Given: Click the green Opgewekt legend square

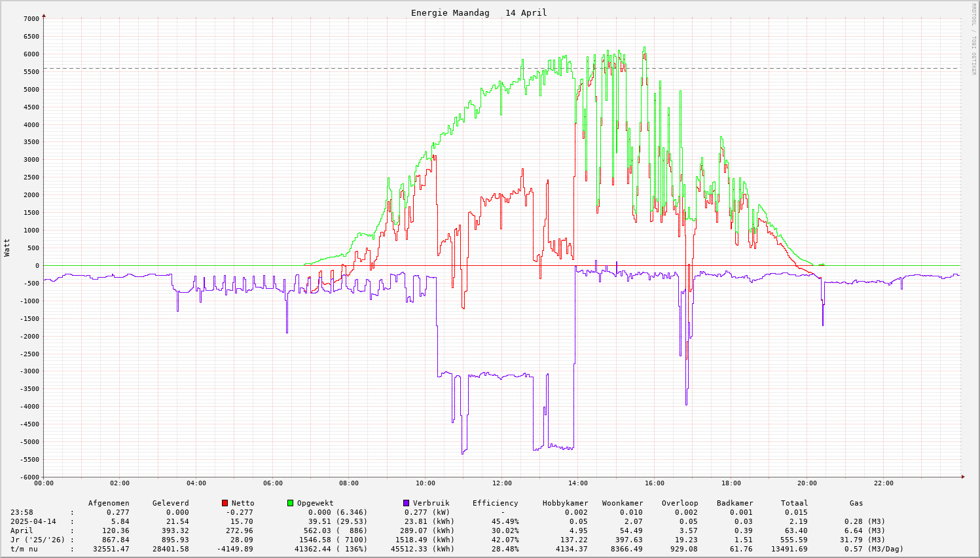Looking at the screenshot, I should pos(290,503).
